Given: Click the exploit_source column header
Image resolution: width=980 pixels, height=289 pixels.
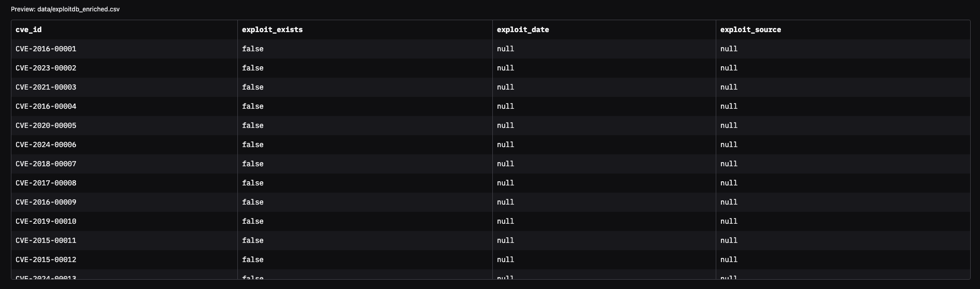Looking at the screenshot, I should [750, 30].
